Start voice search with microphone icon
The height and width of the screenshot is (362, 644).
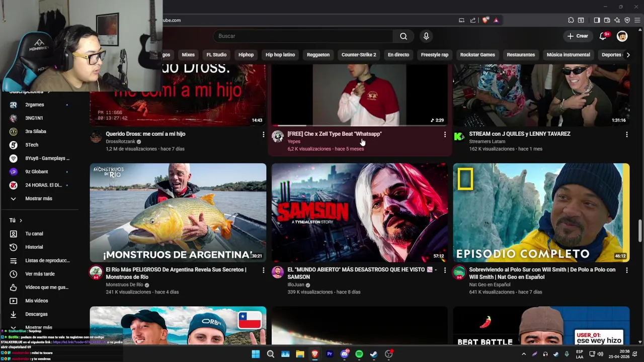click(x=426, y=36)
